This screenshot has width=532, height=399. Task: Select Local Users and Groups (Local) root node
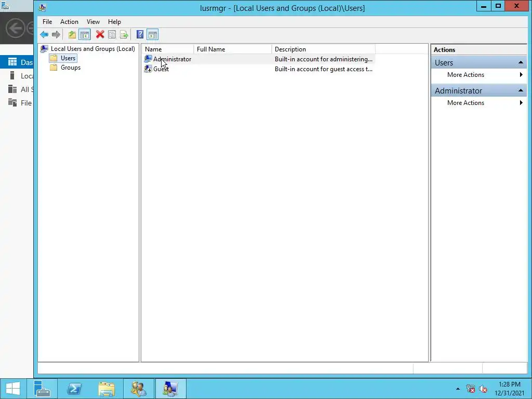click(x=92, y=49)
